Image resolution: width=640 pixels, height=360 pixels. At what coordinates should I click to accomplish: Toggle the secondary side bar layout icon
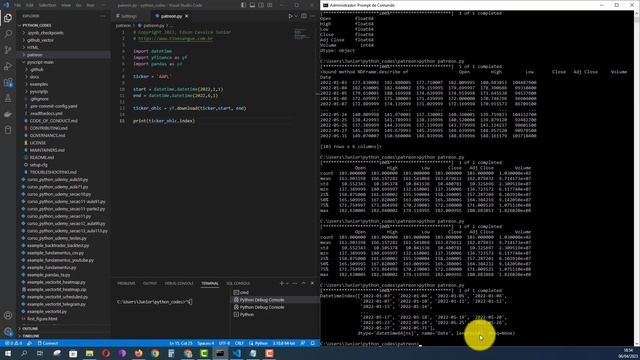261,5
